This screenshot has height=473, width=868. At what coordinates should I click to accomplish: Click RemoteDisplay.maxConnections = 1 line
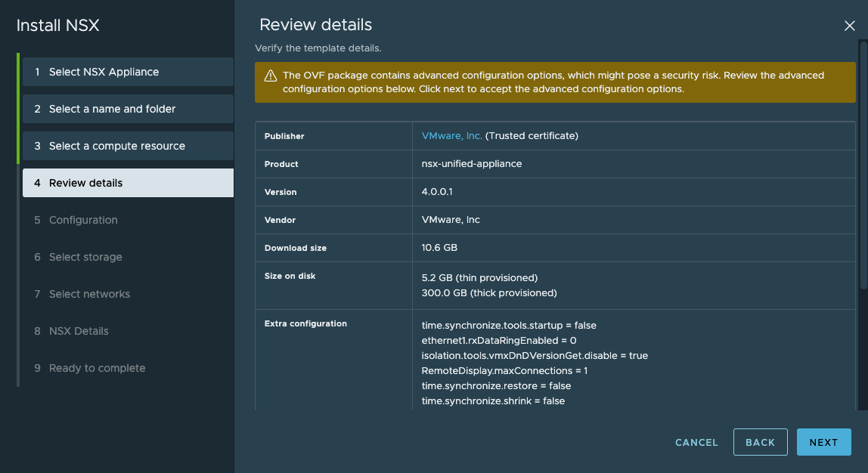(504, 371)
